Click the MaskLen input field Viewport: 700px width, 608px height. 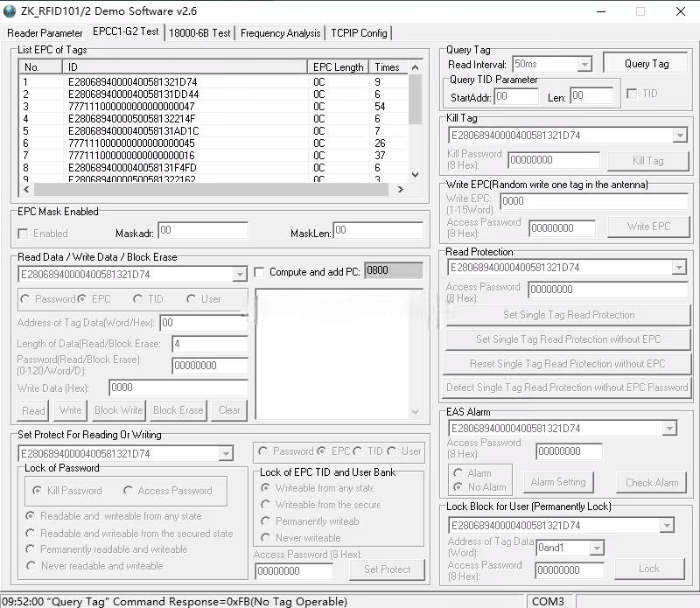point(378,231)
